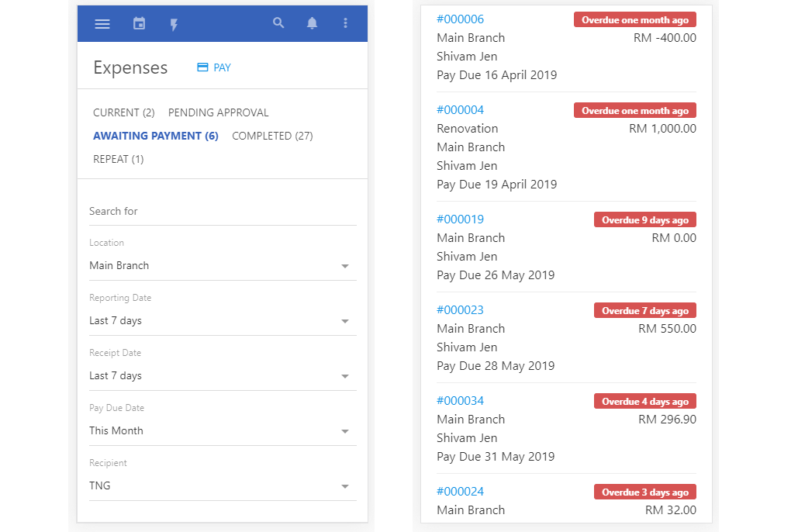The image size is (798, 532).
Task: View the COMPLETED expenses tab
Action: tap(272, 136)
